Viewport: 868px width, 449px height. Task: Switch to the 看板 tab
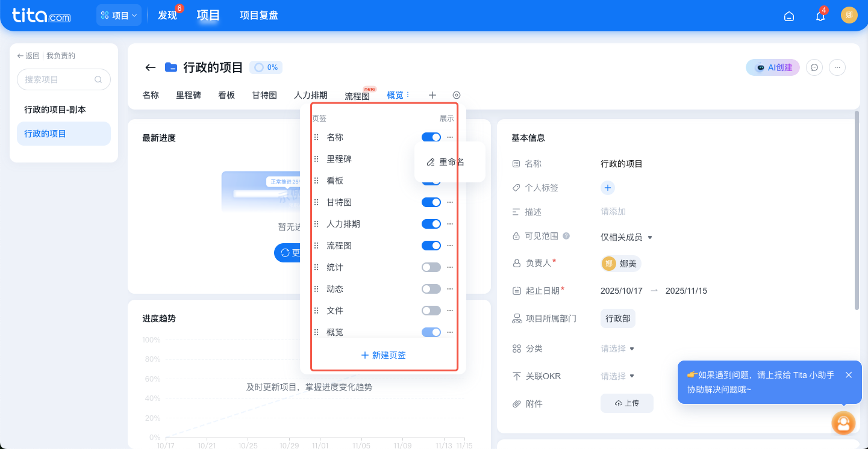coord(226,94)
